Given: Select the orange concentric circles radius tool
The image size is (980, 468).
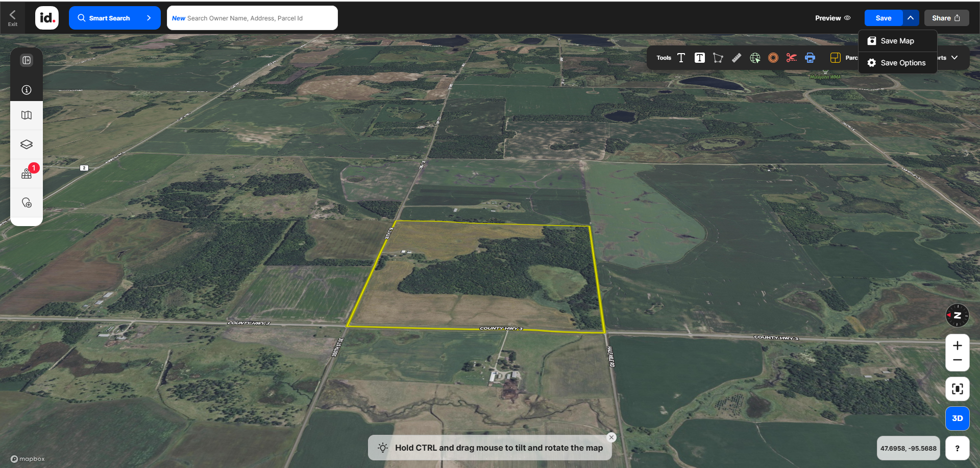Looking at the screenshot, I should coord(773,58).
